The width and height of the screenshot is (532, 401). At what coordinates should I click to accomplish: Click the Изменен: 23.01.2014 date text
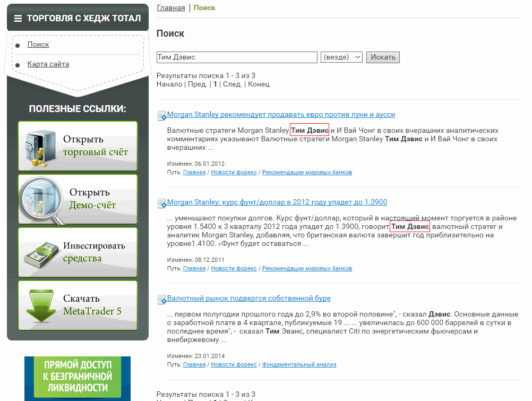point(196,356)
